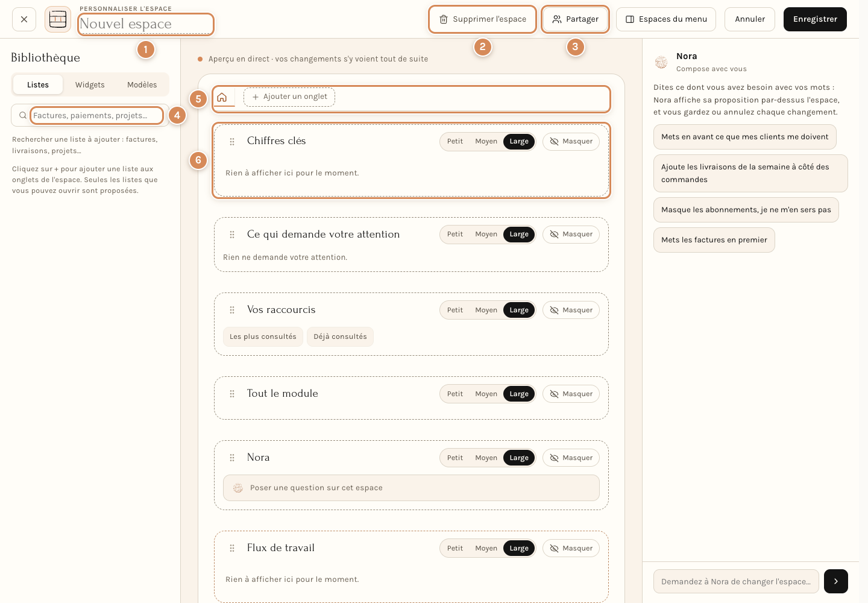Mask the Nora block
This screenshot has height=603, width=868.
click(571, 458)
